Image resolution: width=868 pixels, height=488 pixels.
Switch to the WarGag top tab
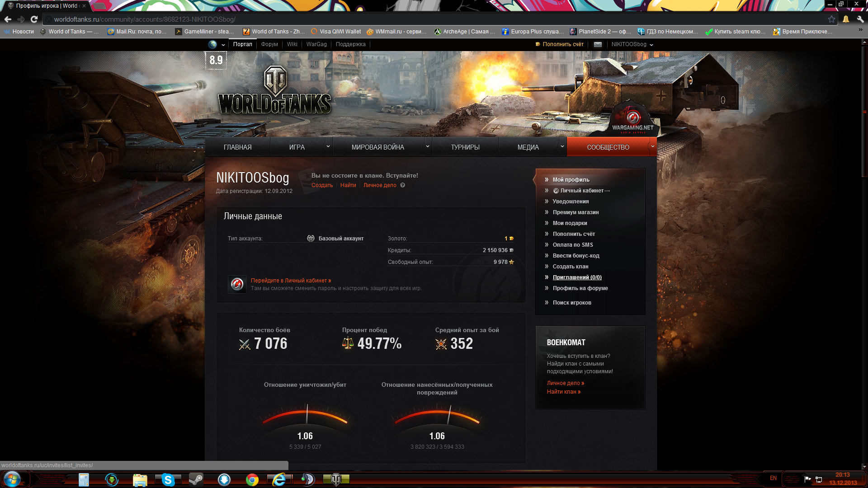coord(316,44)
